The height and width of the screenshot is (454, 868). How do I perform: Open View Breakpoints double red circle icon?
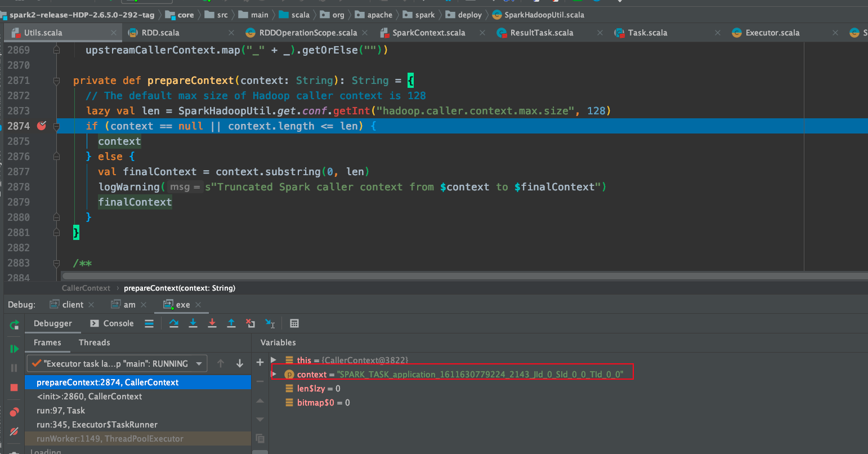pos(14,412)
